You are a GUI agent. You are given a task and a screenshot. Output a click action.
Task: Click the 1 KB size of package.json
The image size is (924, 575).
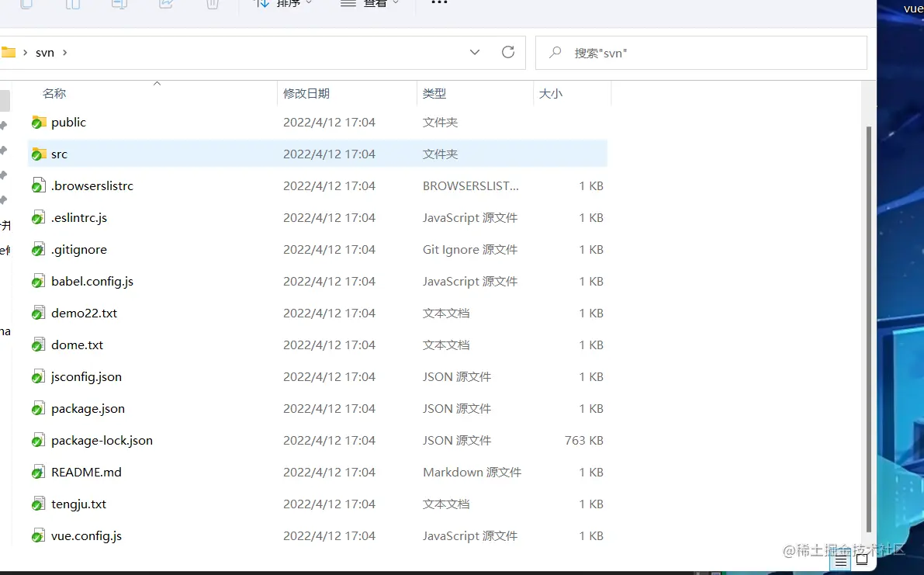(x=591, y=408)
